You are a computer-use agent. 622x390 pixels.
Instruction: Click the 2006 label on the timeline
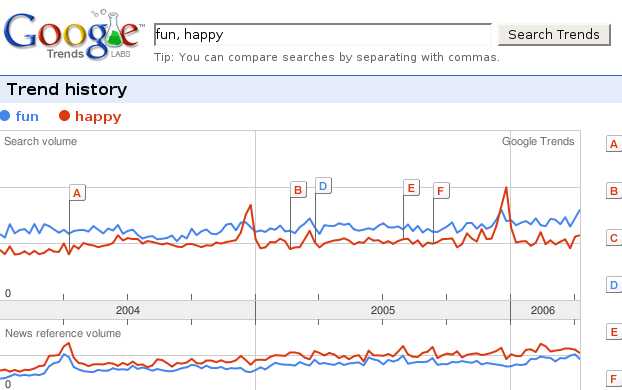pos(543,310)
